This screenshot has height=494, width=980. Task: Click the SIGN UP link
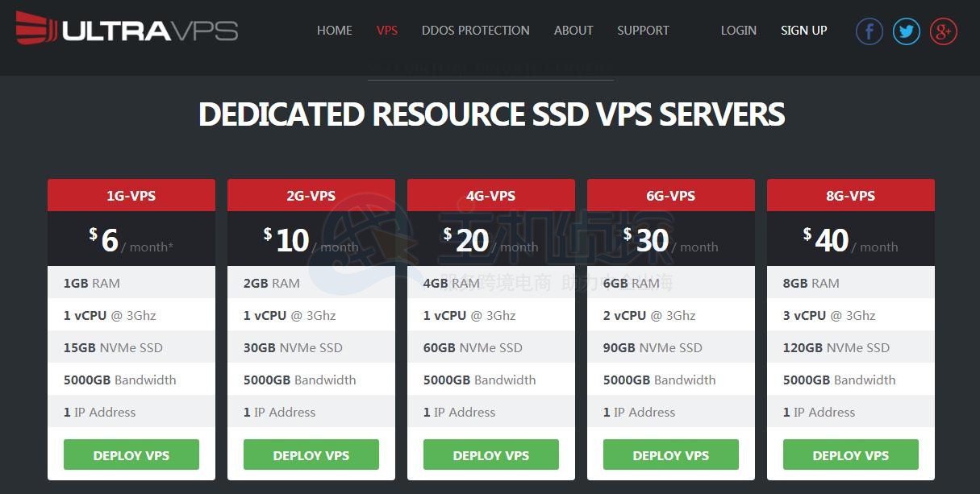click(804, 31)
